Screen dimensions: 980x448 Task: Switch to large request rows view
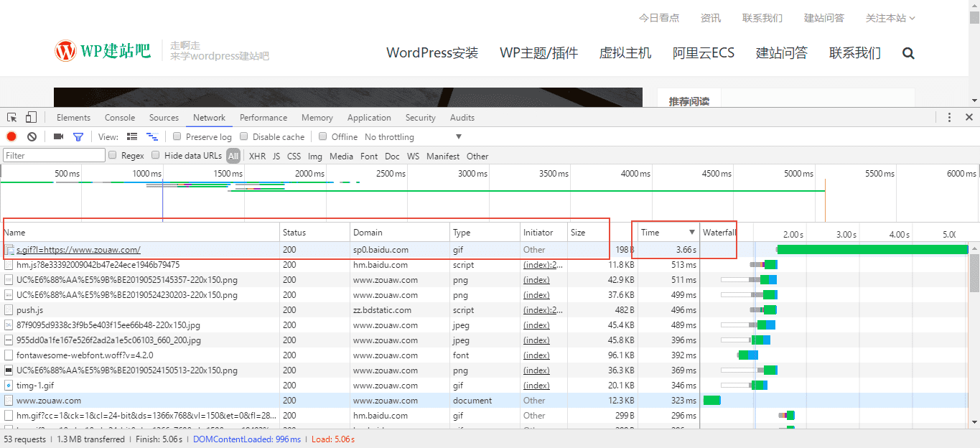(x=132, y=136)
